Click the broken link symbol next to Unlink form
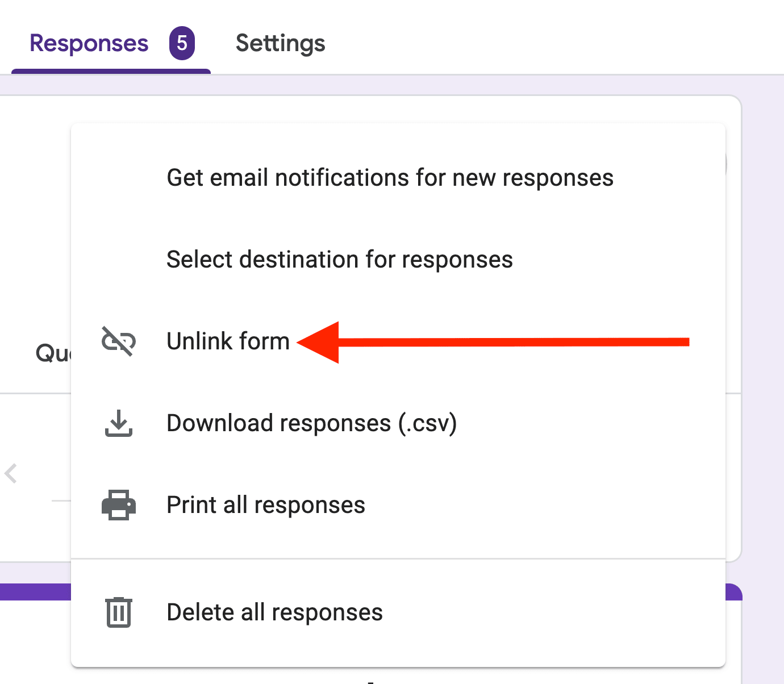 (119, 342)
